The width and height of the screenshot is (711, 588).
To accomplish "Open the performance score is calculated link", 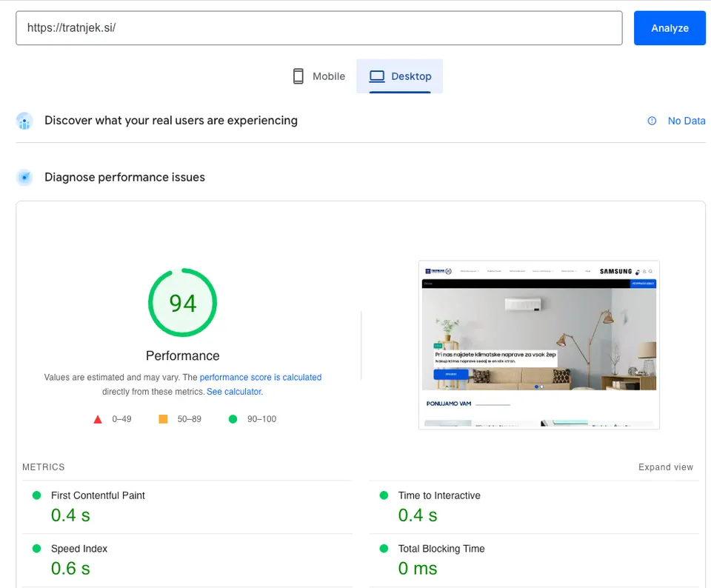I will [x=260, y=377].
